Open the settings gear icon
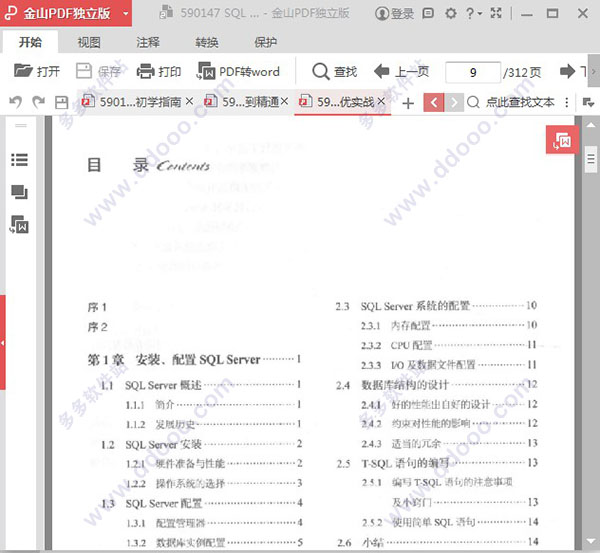This screenshot has width=600, height=553. (x=451, y=13)
